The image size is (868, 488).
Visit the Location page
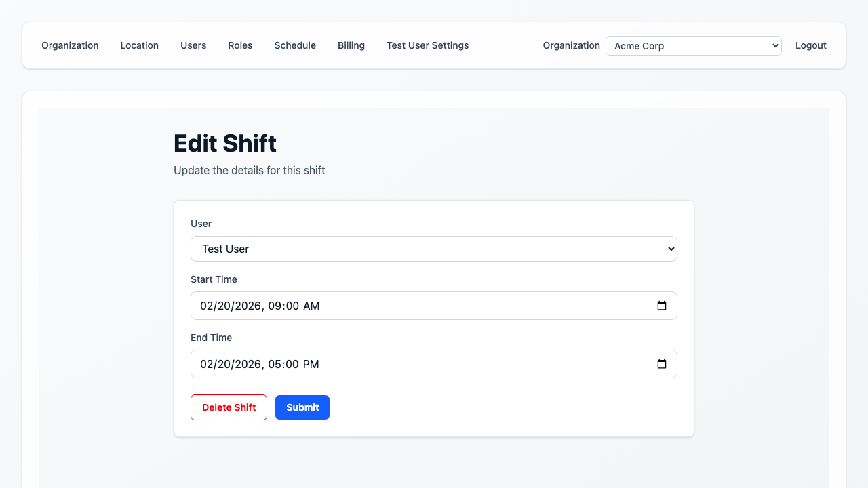[x=140, y=45]
